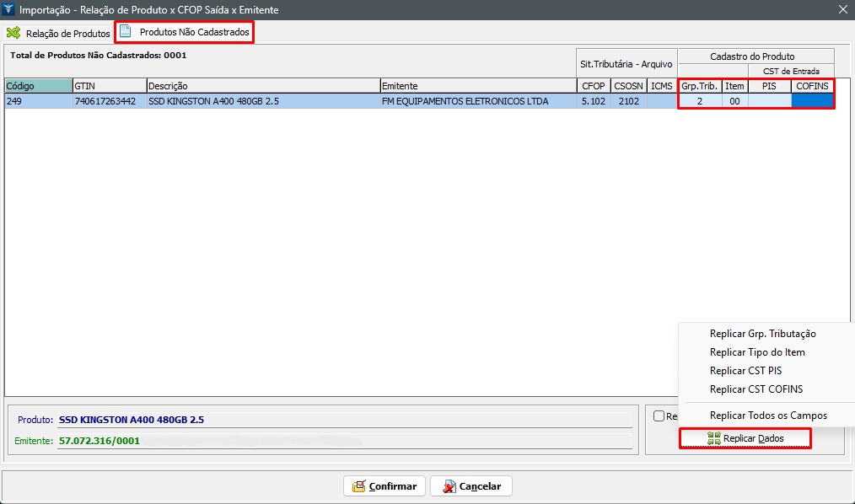Click the empty PIS cell for product 249
This screenshot has width=855, height=504.
coord(769,101)
